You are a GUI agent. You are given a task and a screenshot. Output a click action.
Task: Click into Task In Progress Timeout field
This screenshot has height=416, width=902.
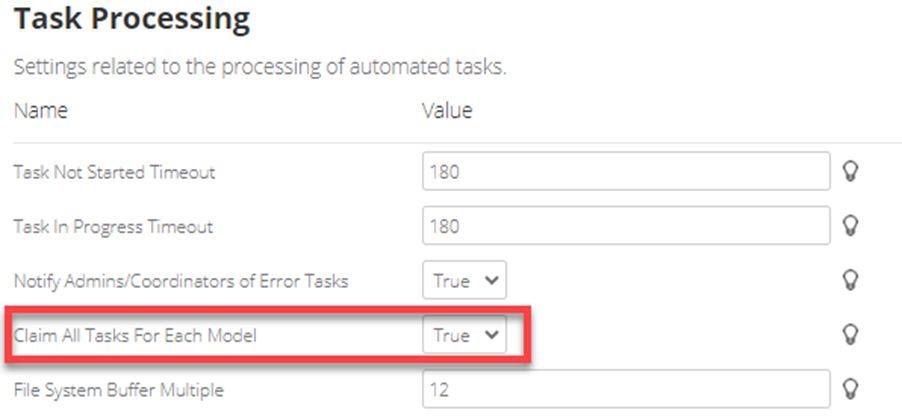click(626, 226)
